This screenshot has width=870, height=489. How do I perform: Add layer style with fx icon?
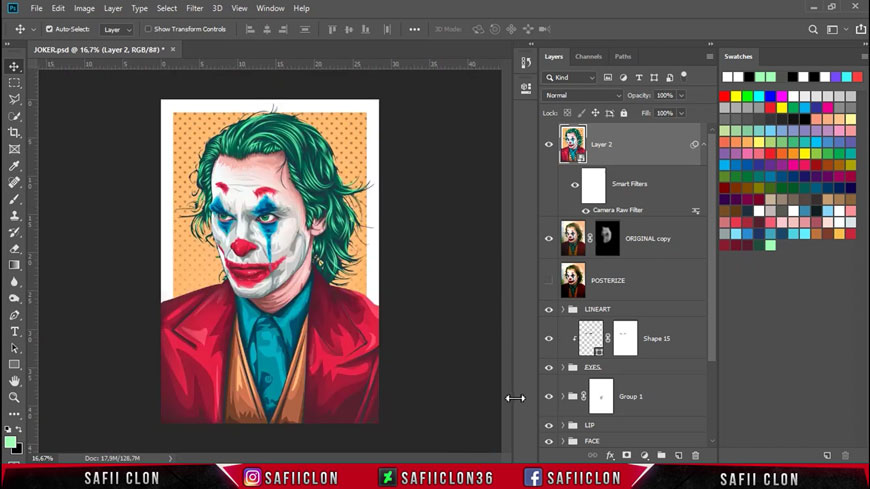[x=610, y=455]
